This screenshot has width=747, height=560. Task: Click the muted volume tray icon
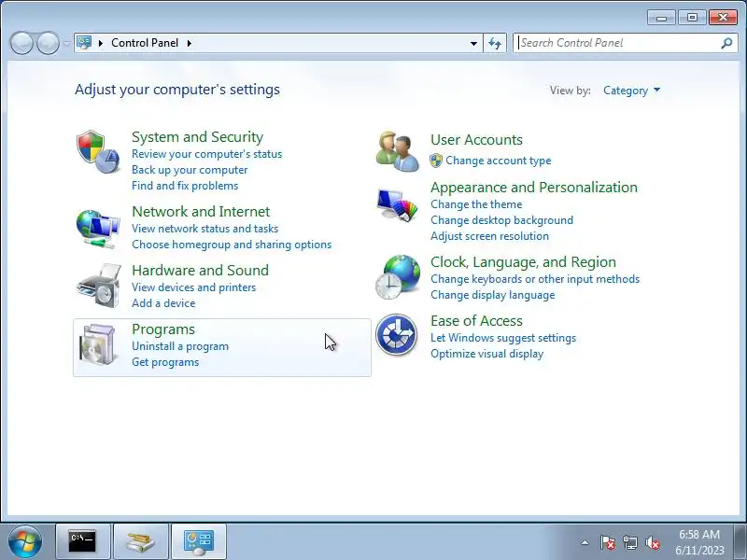652,542
